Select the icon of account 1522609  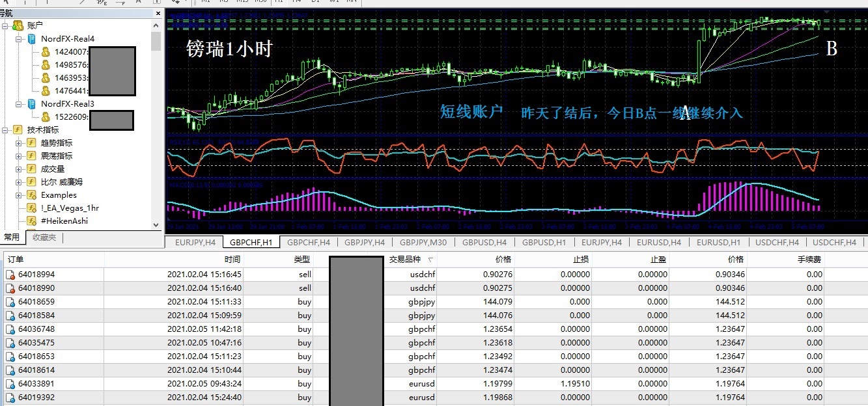[46, 116]
